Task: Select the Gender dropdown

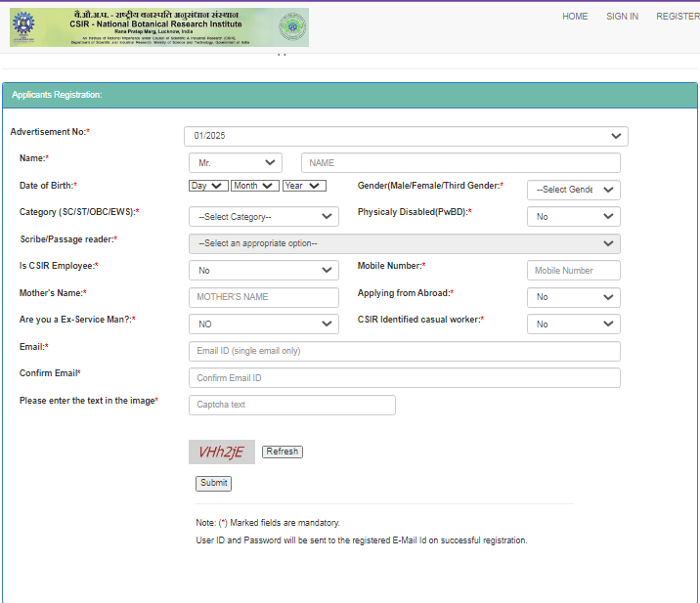Action: coord(573,190)
